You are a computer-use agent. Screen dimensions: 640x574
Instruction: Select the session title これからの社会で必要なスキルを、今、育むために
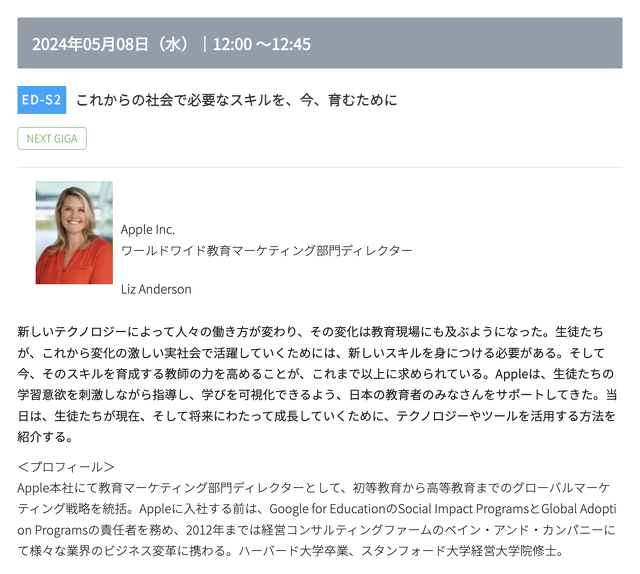click(x=237, y=100)
